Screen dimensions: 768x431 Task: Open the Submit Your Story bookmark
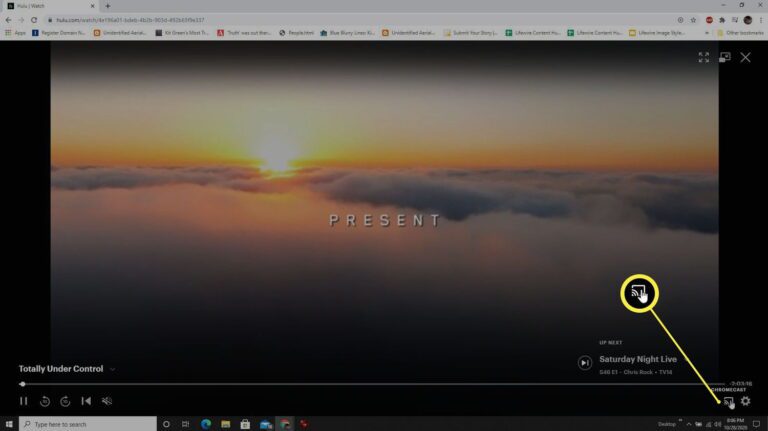(x=470, y=33)
